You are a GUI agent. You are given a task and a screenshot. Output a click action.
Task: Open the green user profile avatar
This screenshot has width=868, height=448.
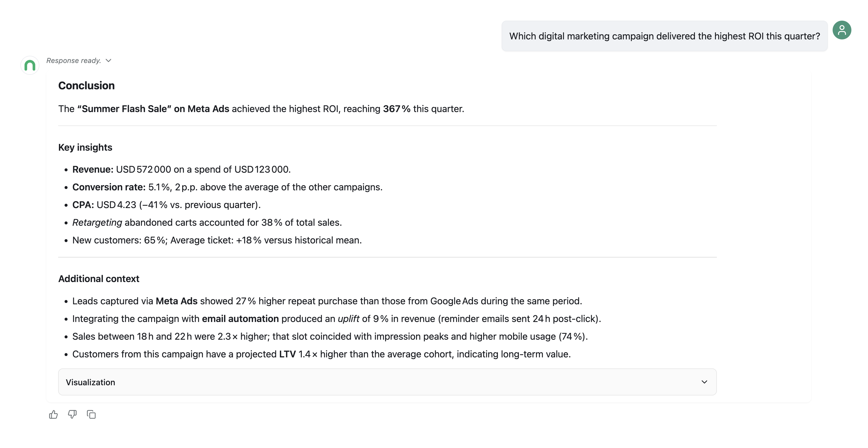842,30
